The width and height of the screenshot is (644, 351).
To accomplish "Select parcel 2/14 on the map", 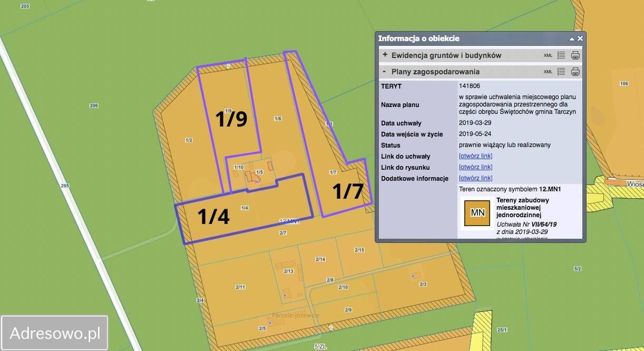I will pos(320,259).
